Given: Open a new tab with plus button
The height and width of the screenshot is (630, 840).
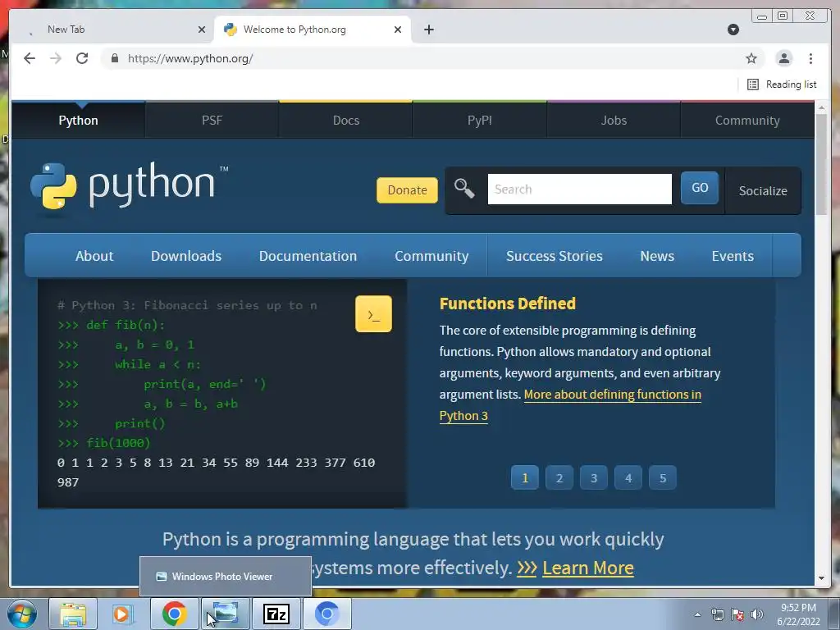Looking at the screenshot, I should point(428,30).
